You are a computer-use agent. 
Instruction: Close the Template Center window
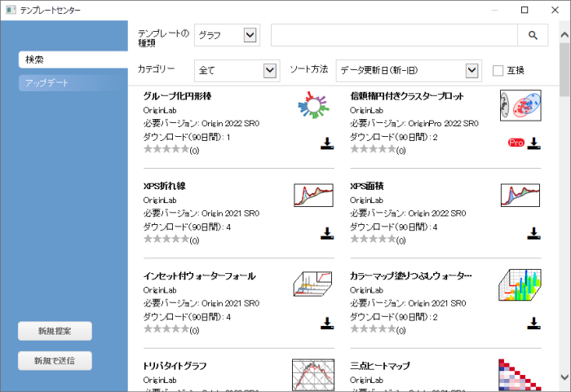(555, 10)
